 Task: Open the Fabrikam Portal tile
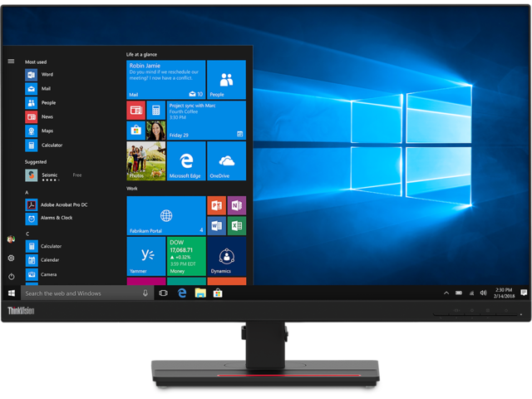point(166,215)
